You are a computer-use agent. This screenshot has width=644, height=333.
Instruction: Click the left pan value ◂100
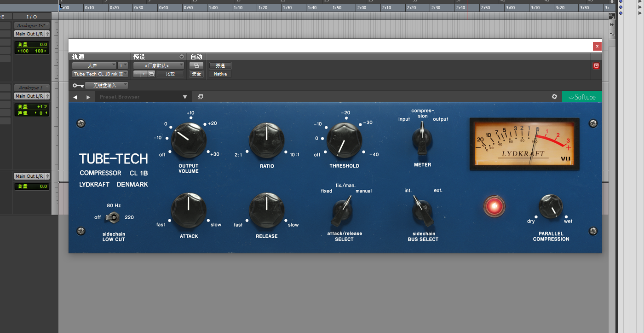pyautogui.click(x=23, y=51)
